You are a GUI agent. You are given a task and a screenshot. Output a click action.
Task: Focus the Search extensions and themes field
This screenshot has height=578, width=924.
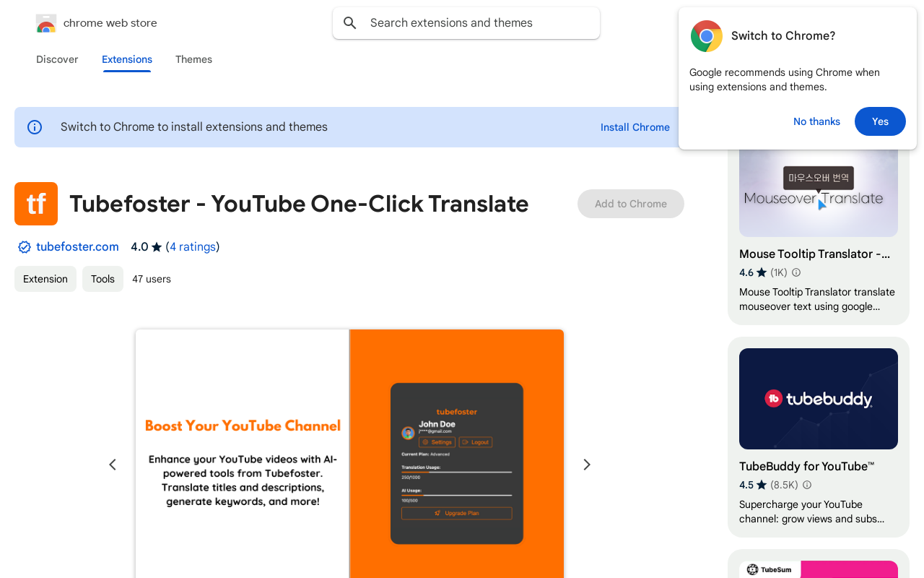point(476,23)
